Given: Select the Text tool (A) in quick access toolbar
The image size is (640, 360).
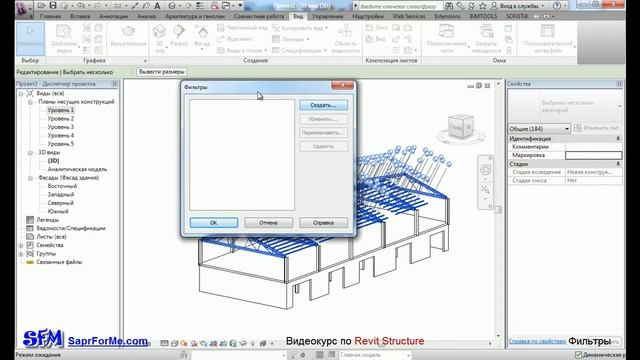Looking at the screenshot, I should [157, 6].
